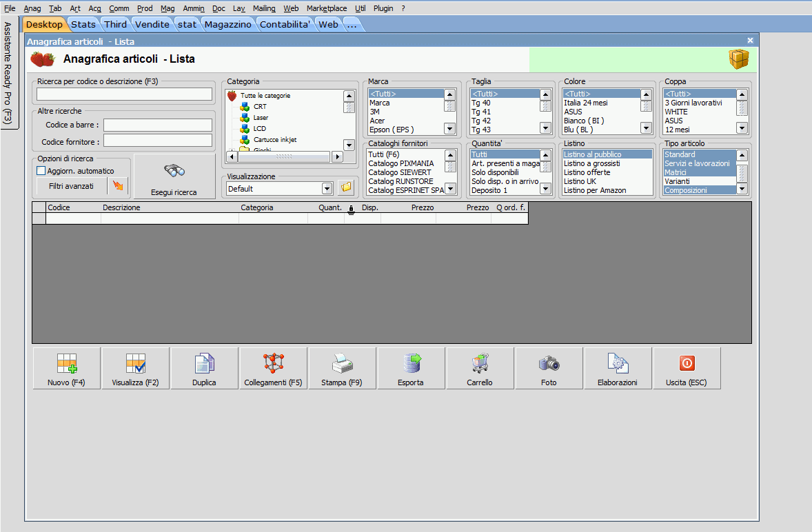Select the CRT category icon

(x=245, y=107)
